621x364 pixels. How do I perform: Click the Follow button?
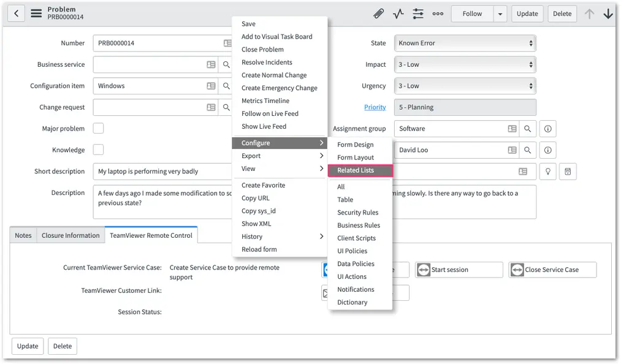472,14
